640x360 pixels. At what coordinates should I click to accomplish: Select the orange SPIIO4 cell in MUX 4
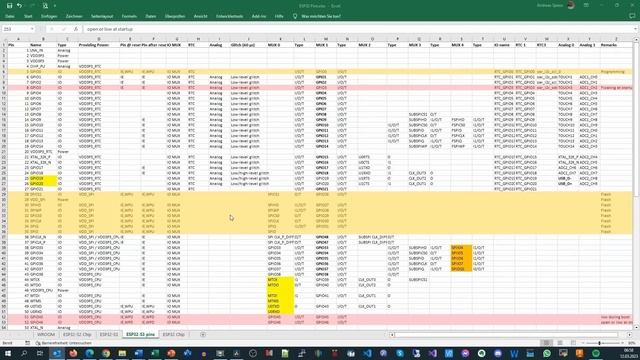point(461,248)
